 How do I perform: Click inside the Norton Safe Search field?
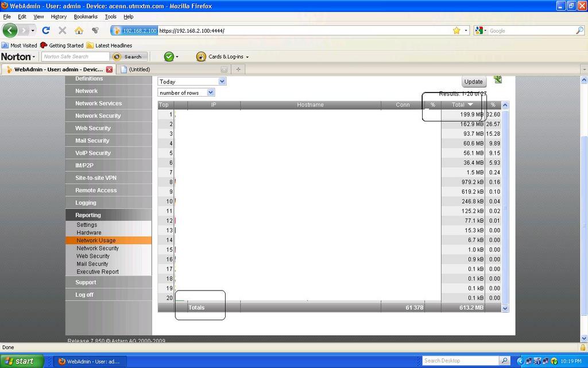[x=75, y=56]
